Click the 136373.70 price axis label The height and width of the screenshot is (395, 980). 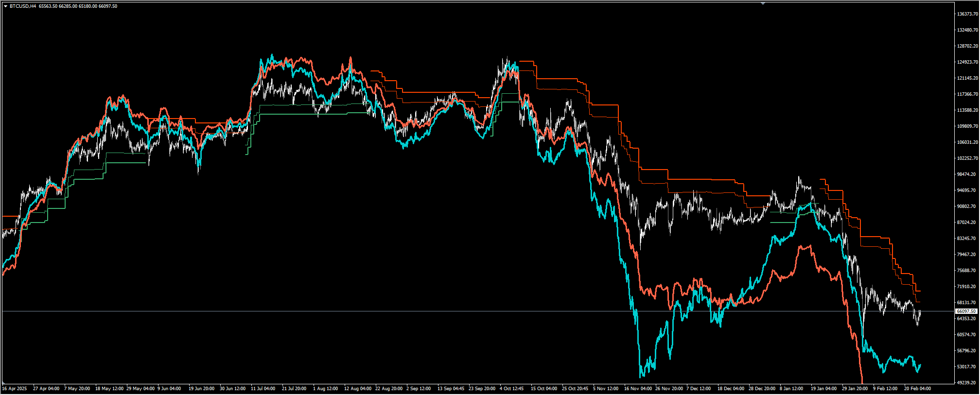click(x=967, y=14)
